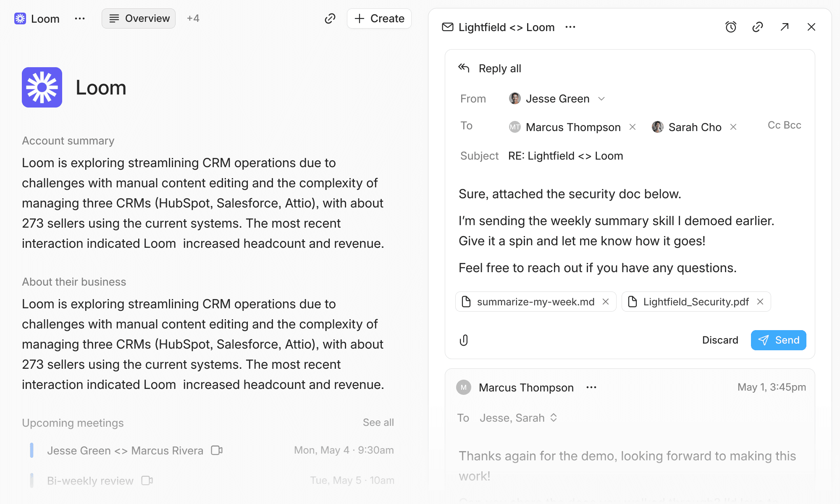Click video icon for Jesse Green meeting

coord(217,450)
